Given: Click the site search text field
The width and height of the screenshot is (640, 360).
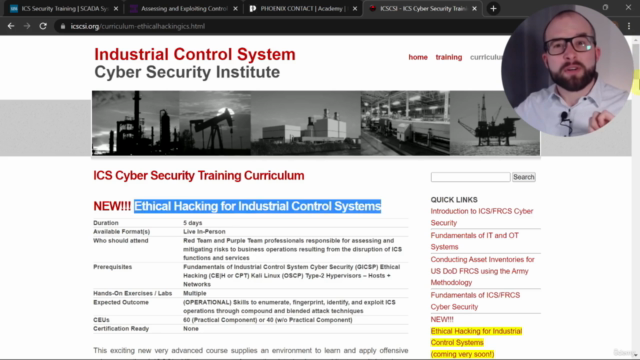Looking at the screenshot, I should tap(470, 177).
